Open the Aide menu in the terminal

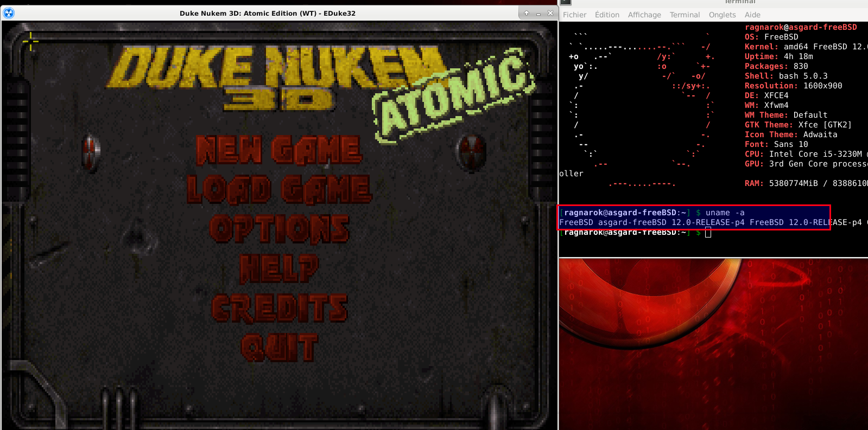click(x=752, y=15)
